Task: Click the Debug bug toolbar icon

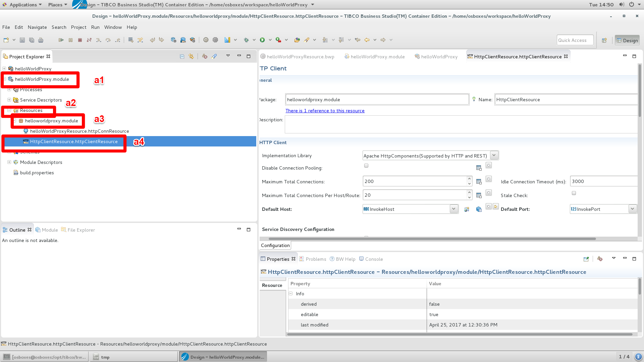Action: coord(247,40)
